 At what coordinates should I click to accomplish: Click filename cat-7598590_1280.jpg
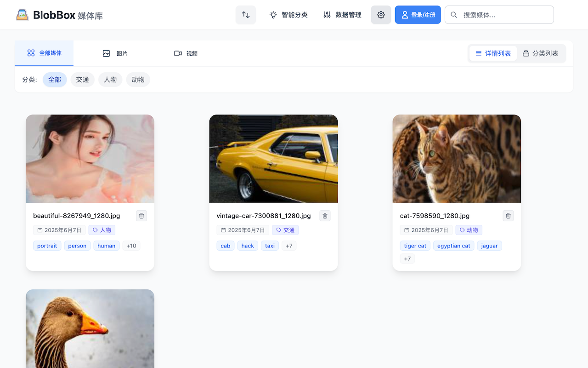tap(435, 216)
